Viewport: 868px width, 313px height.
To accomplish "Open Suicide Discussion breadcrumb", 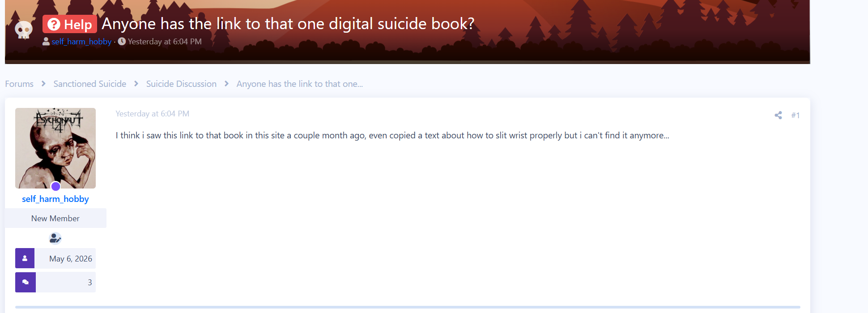I will pos(181,84).
